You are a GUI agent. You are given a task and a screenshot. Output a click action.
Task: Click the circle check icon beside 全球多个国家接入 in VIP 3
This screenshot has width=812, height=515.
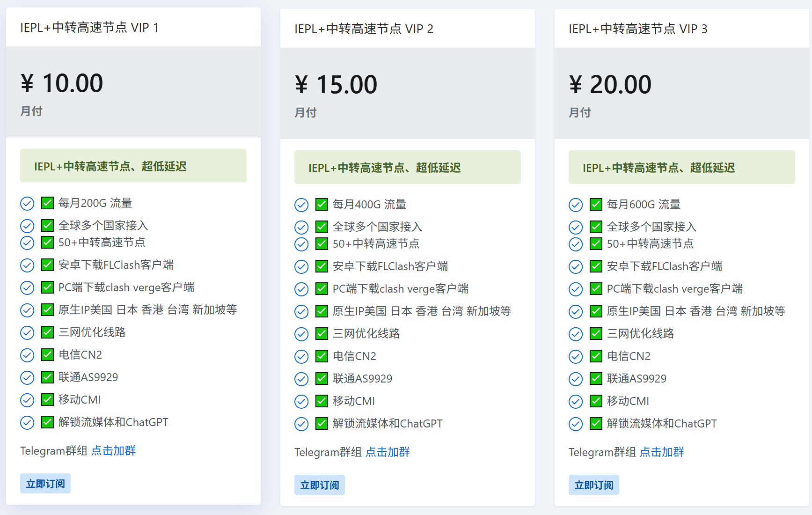tap(576, 228)
